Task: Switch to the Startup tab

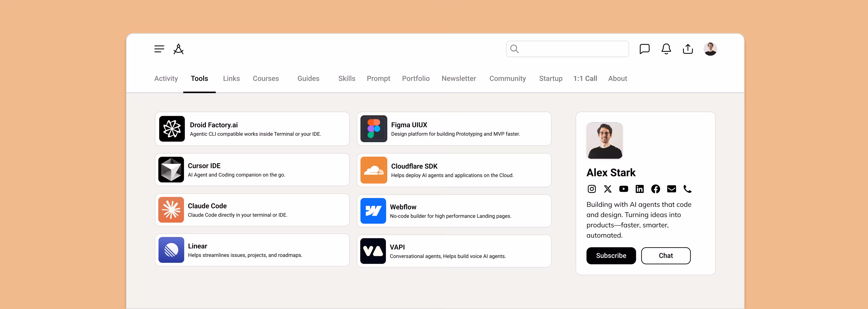Action: click(551, 79)
